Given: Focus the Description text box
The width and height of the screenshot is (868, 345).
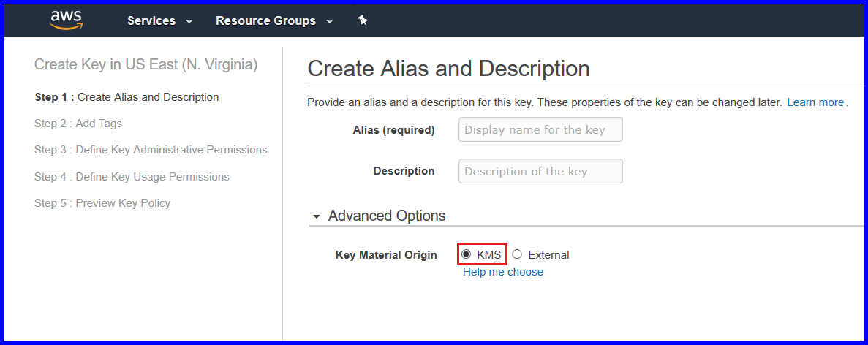Looking at the screenshot, I should (540, 171).
